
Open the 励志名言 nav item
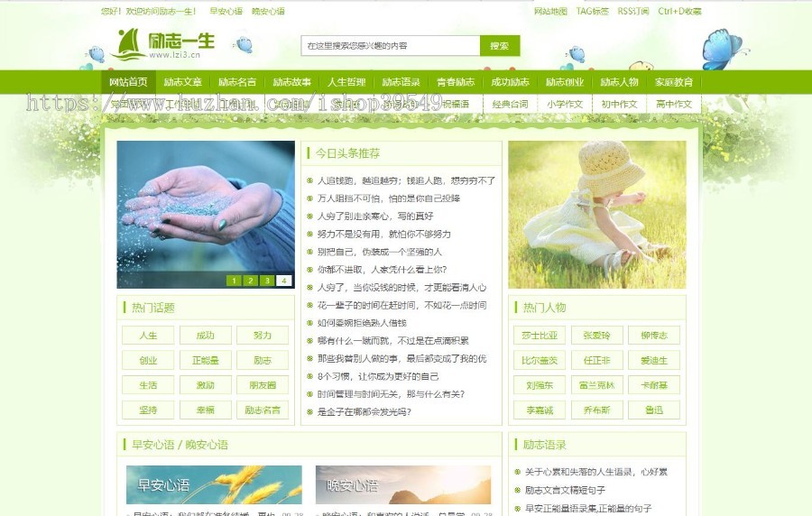pyautogui.click(x=237, y=82)
